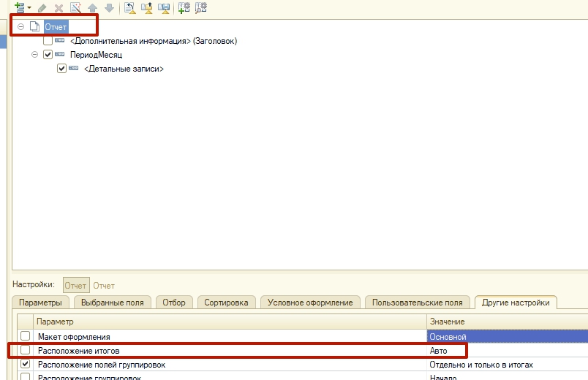Switch to the Выбранные поля tab

coord(112,302)
